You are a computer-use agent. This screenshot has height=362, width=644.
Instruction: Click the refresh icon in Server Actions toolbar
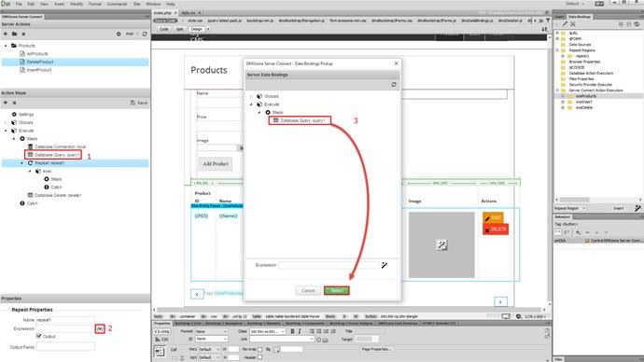coord(145,34)
